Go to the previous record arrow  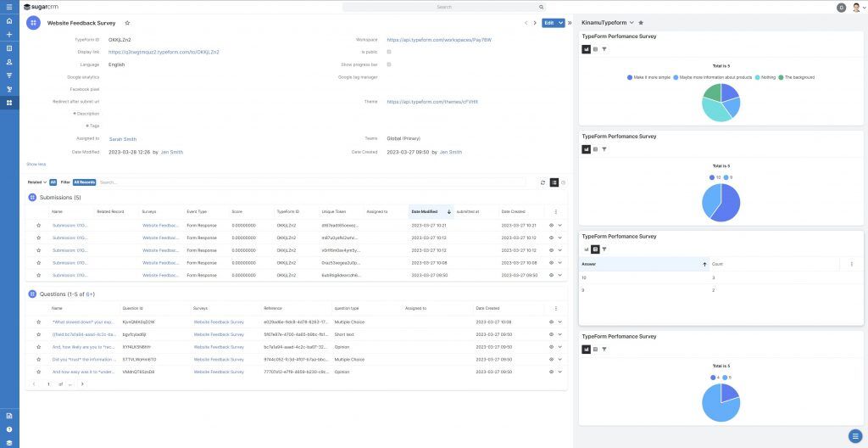[x=526, y=23]
